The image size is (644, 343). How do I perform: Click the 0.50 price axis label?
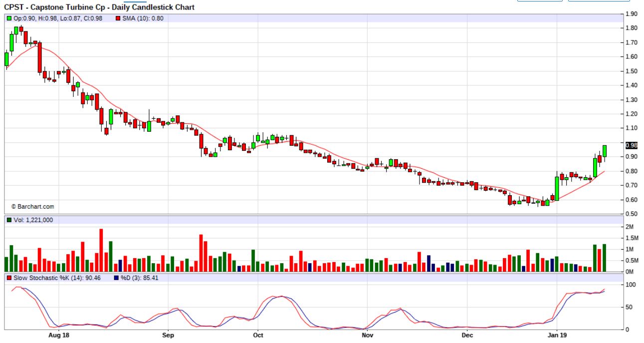pos(631,214)
